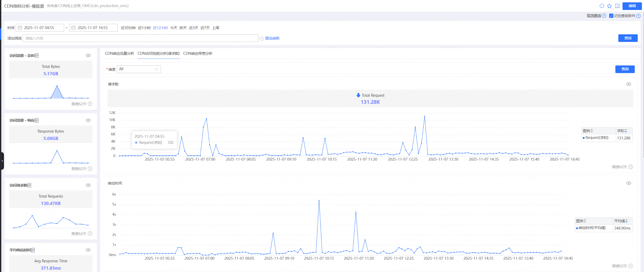Uncheck the 记住查询条件 checkbox
Image resolution: width=644 pixels, height=272 pixels.
pos(611,16)
